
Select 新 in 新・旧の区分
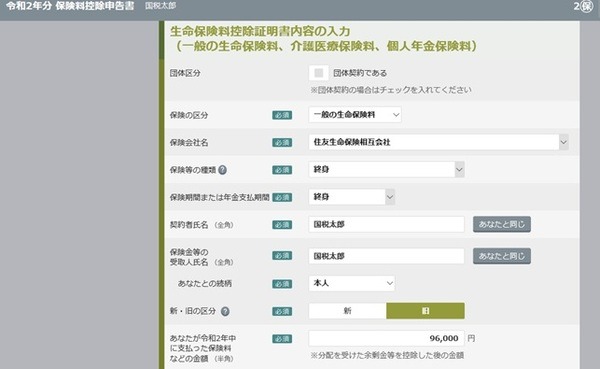click(x=347, y=311)
